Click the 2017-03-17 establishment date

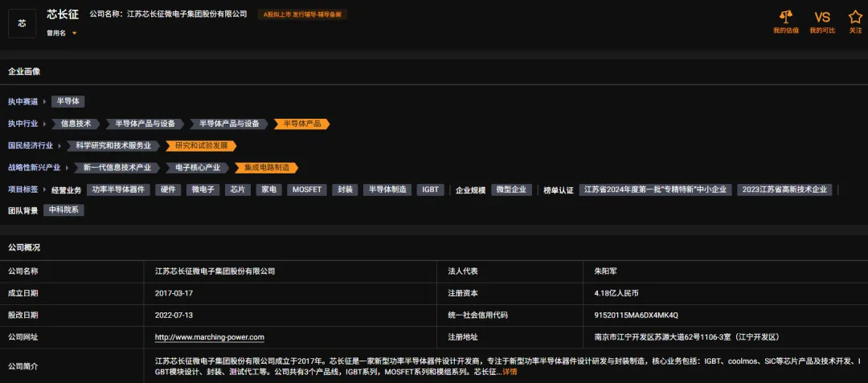(x=174, y=293)
